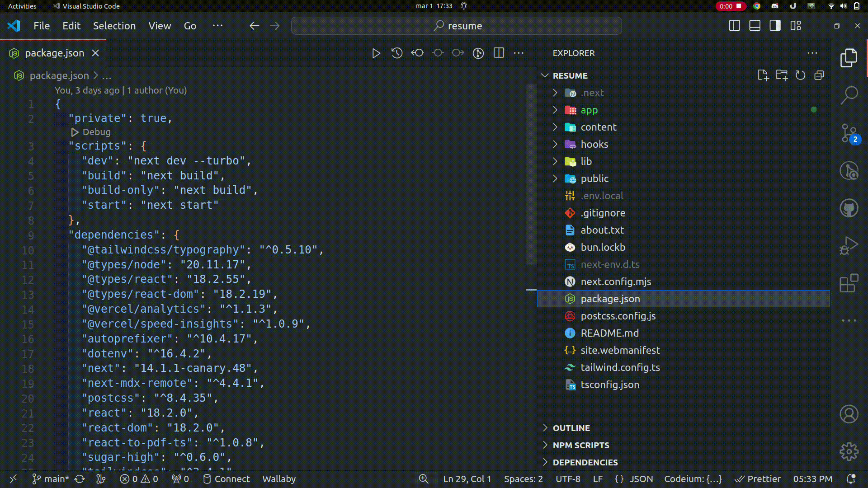This screenshot has height=488, width=868.
Task: Toggle the Panel layout button
Action: pos(755,26)
